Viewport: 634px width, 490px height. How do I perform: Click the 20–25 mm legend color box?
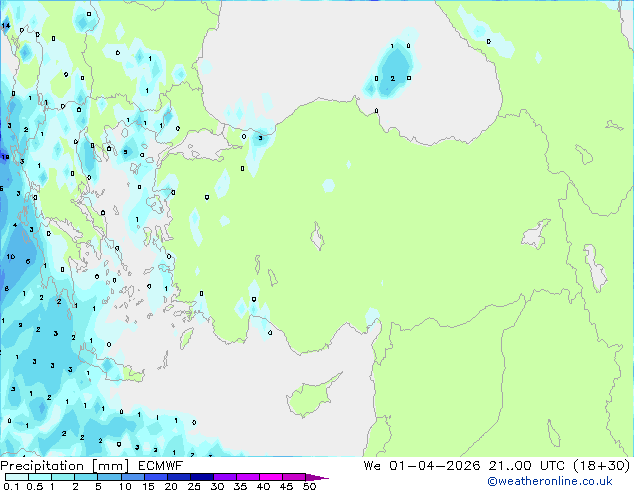(x=179, y=477)
